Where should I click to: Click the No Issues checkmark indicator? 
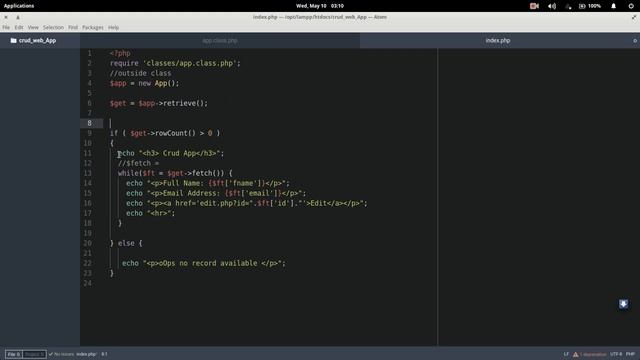click(x=61, y=354)
